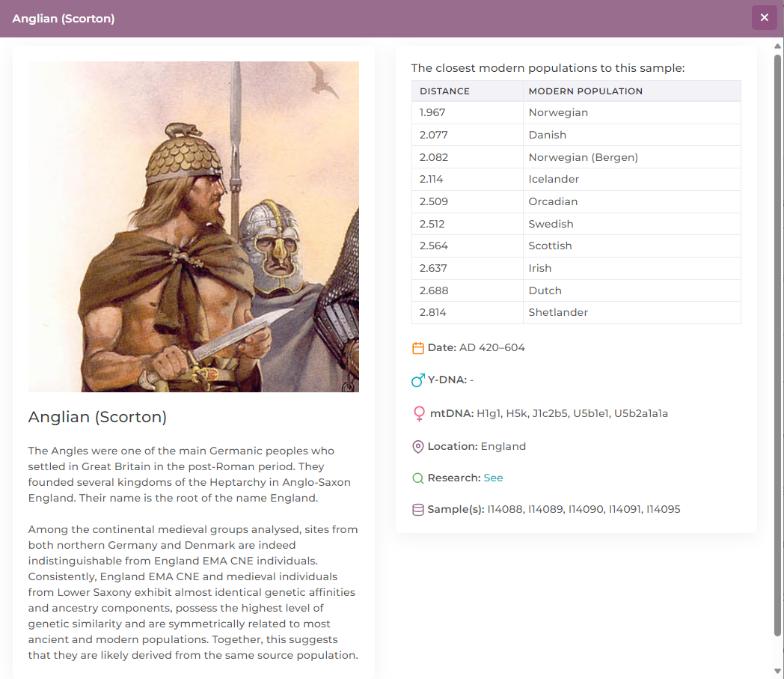
Task: Select the Norwegian row in the table
Action: point(576,112)
